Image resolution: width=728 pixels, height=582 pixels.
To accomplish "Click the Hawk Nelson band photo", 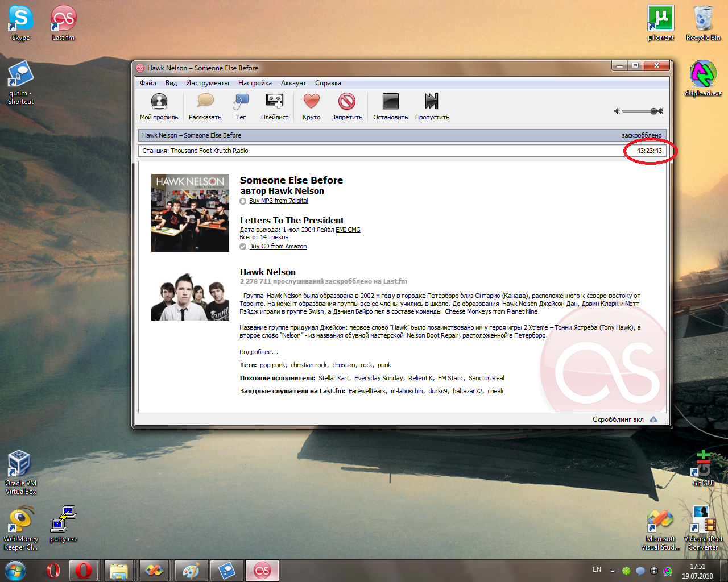I will pyautogui.click(x=190, y=296).
